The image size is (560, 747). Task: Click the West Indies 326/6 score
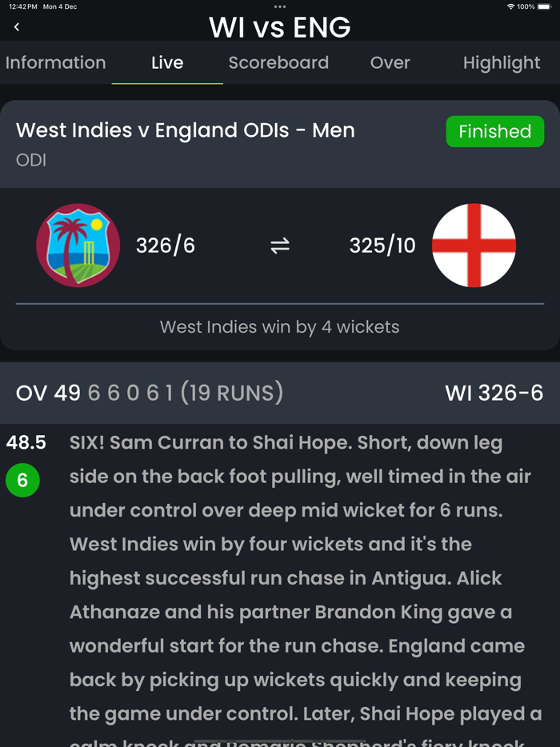(165, 246)
